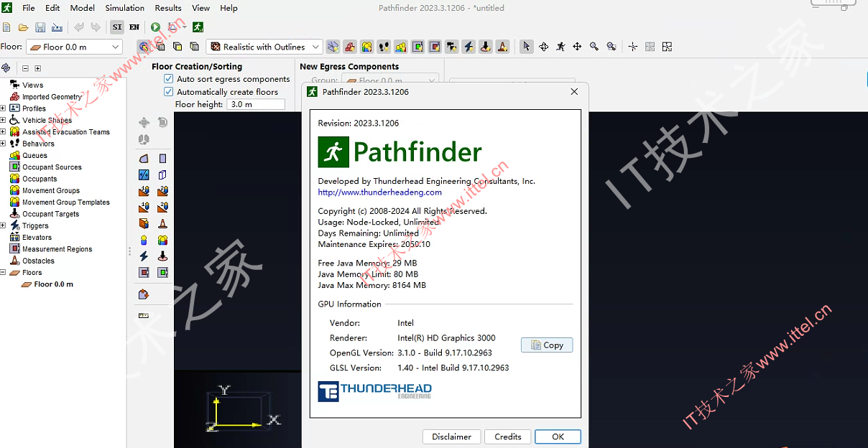Copy GPU information with Copy button
The width and height of the screenshot is (868, 448).
[x=547, y=345]
